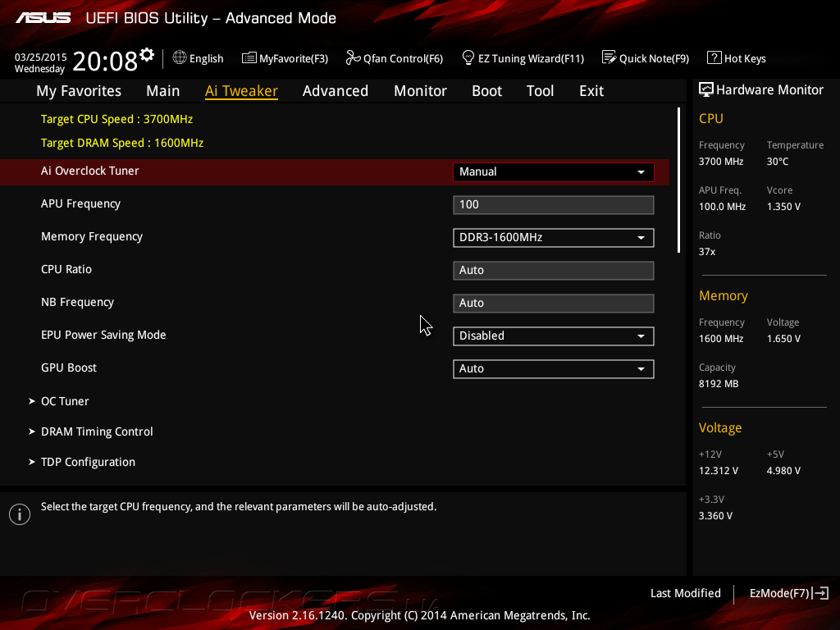Select the GPU Boost label
Screen dimensions: 840x630
(x=69, y=368)
